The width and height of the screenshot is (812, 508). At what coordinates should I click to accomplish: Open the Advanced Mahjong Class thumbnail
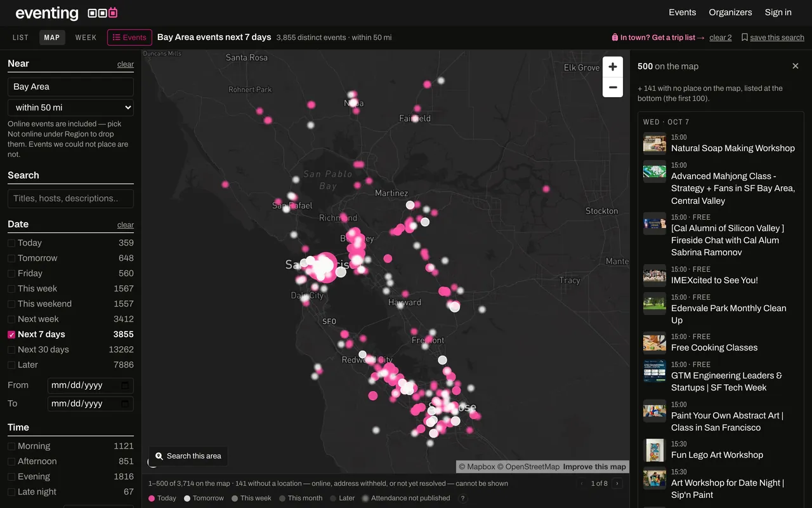point(655,171)
